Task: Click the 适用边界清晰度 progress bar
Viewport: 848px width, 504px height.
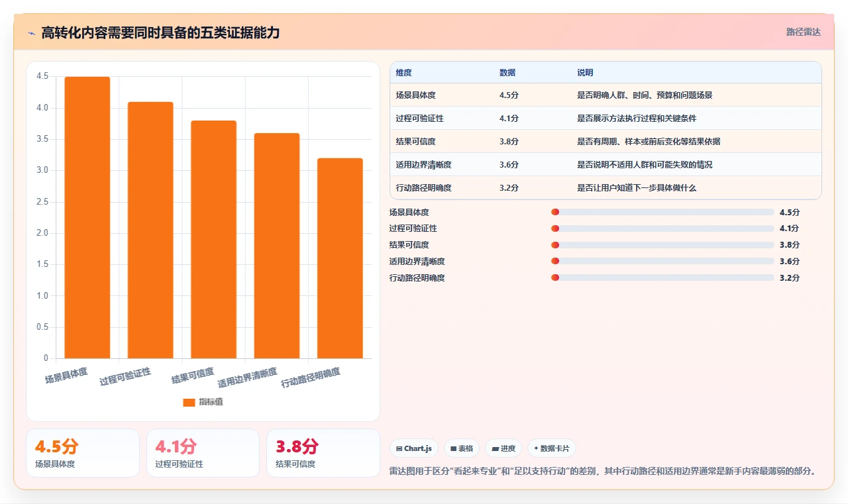Action: 662,261
